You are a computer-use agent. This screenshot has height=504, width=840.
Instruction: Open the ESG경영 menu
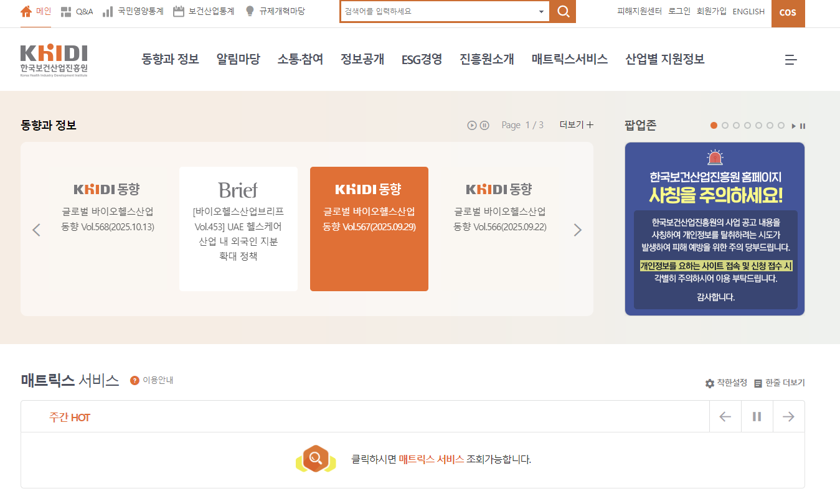(x=422, y=59)
